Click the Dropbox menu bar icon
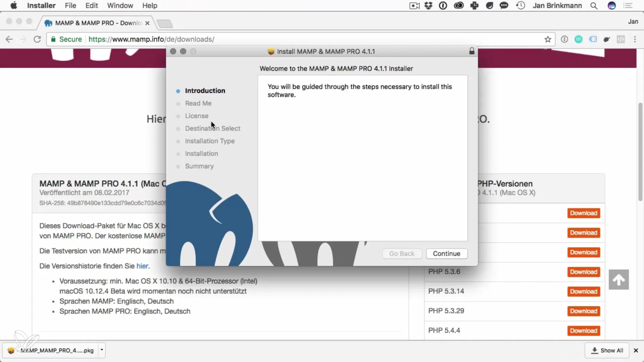This screenshot has width=644, height=362. [x=428, y=5]
